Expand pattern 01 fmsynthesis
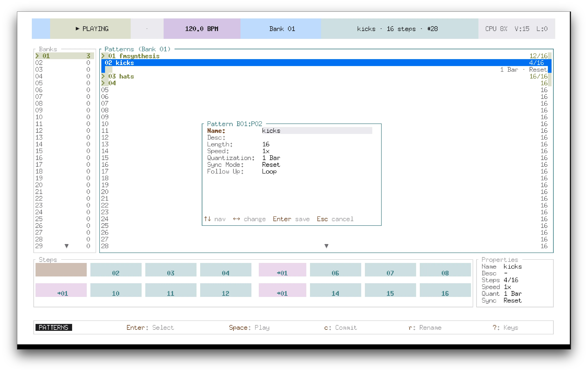This screenshot has height=372, width=588. (x=103, y=56)
